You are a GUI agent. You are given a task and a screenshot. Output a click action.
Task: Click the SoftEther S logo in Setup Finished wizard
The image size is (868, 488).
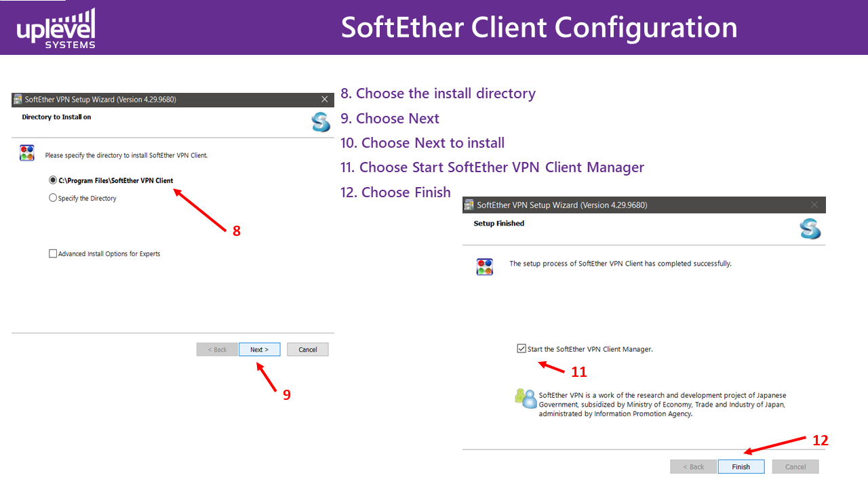810,229
